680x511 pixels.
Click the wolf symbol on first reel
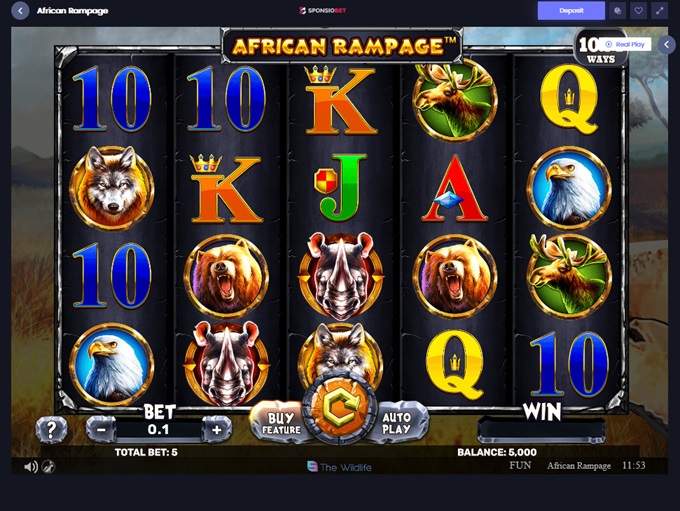112,187
